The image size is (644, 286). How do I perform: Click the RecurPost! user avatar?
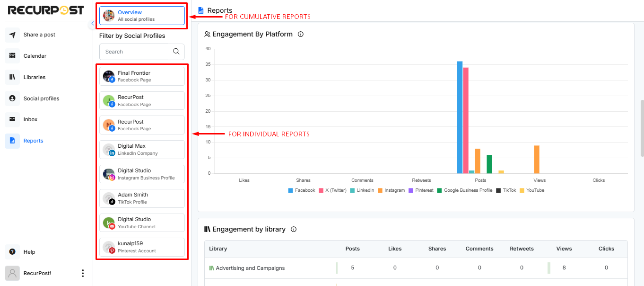[x=12, y=273]
